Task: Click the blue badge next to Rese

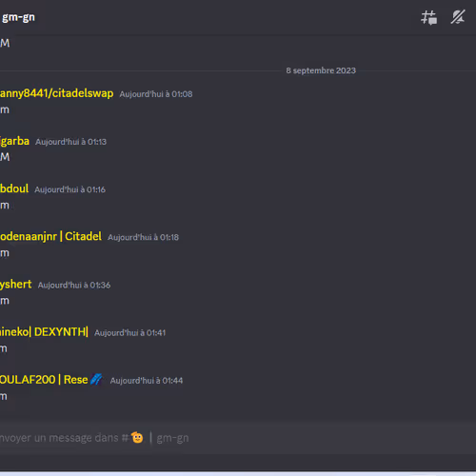Action: point(96,379)
